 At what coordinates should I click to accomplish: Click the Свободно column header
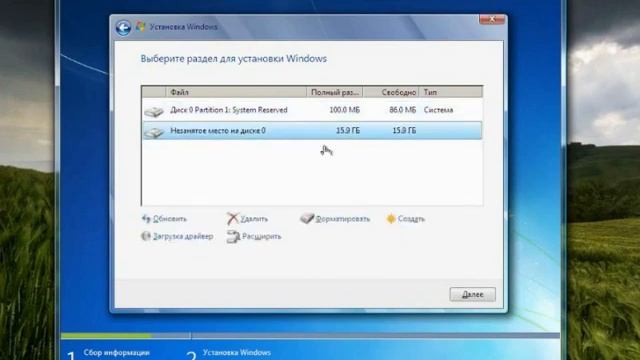[x=391, y=92]
